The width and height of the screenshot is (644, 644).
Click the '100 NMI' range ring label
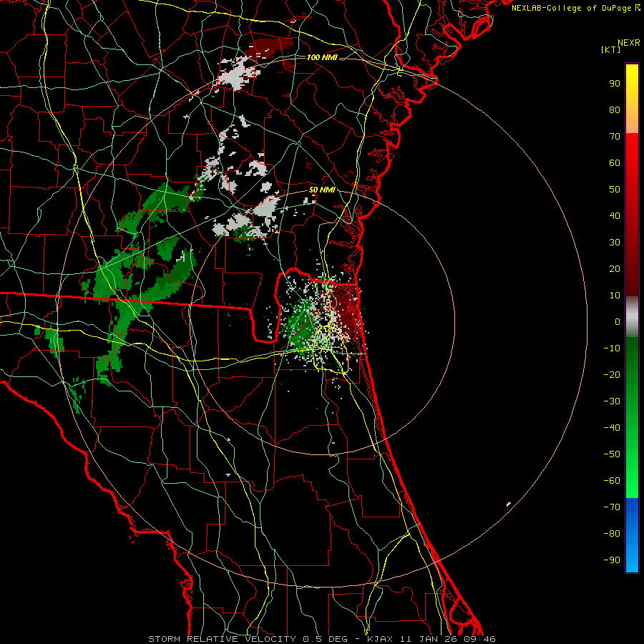[x=322, y=57]
